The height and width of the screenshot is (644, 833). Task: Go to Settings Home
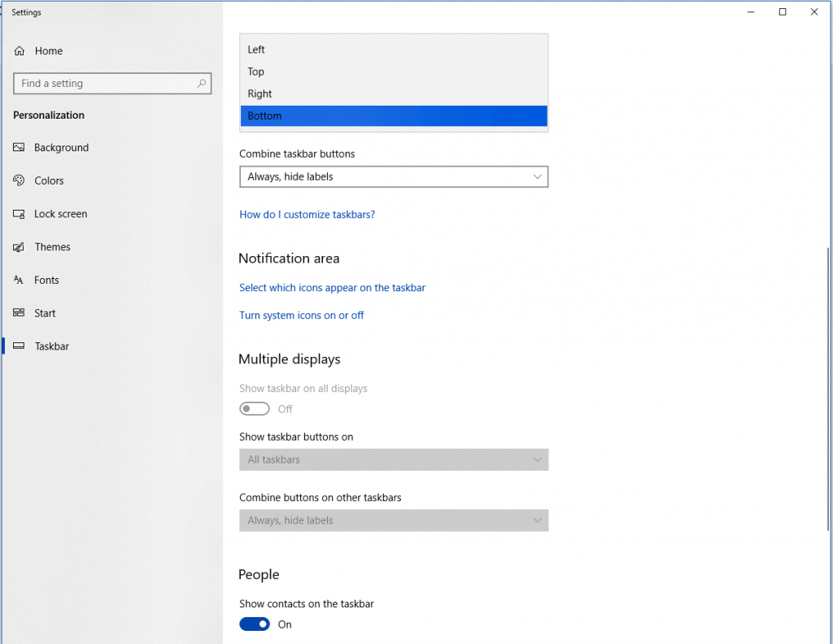(x=48, y=51)
